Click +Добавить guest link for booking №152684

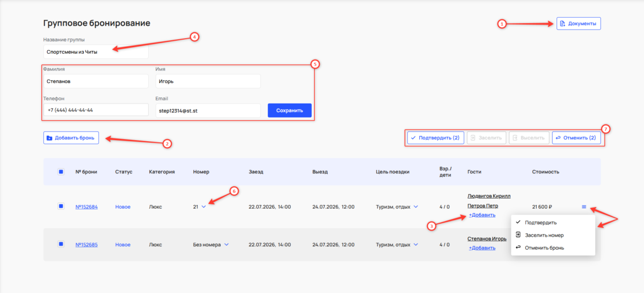point(482,215)
